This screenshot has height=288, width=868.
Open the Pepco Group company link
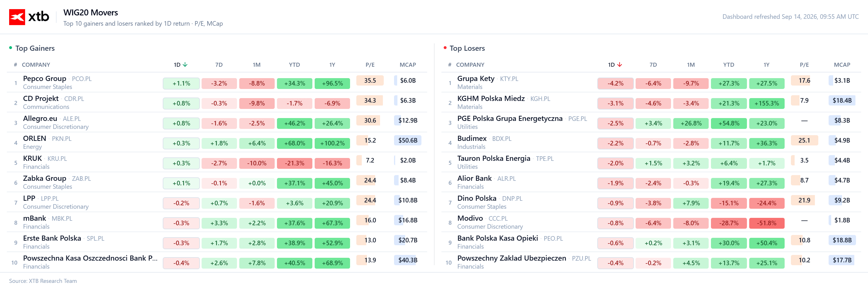pos(45,78)
